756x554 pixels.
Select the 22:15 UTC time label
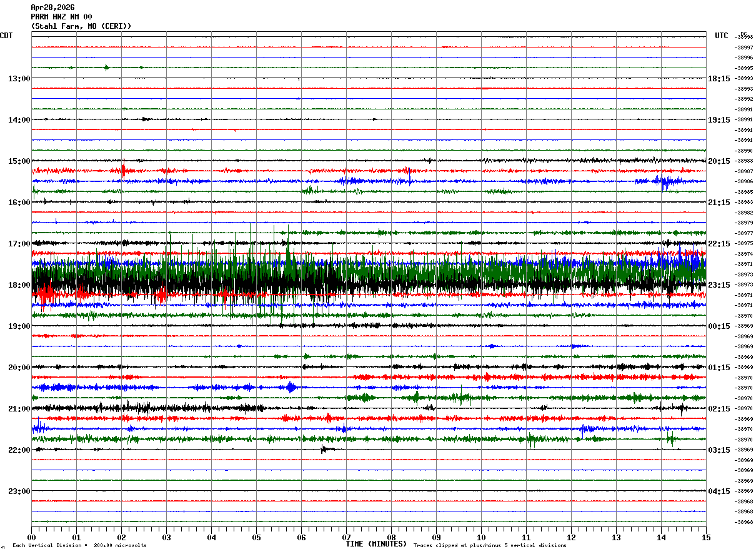pyautogui.click(x=719, y=244)
